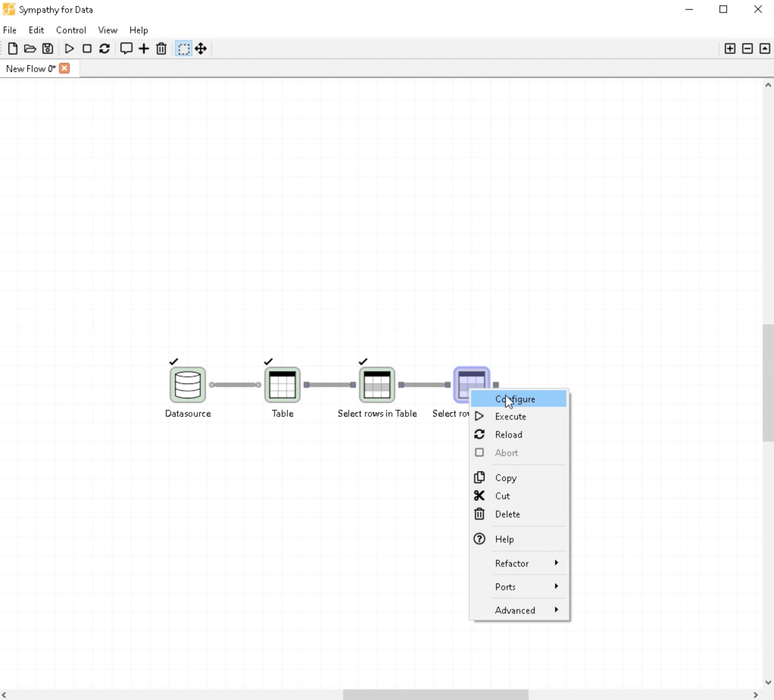Open a flow with the folder icon
This screenshot has width=774, height=700.
tap(30, 48)
